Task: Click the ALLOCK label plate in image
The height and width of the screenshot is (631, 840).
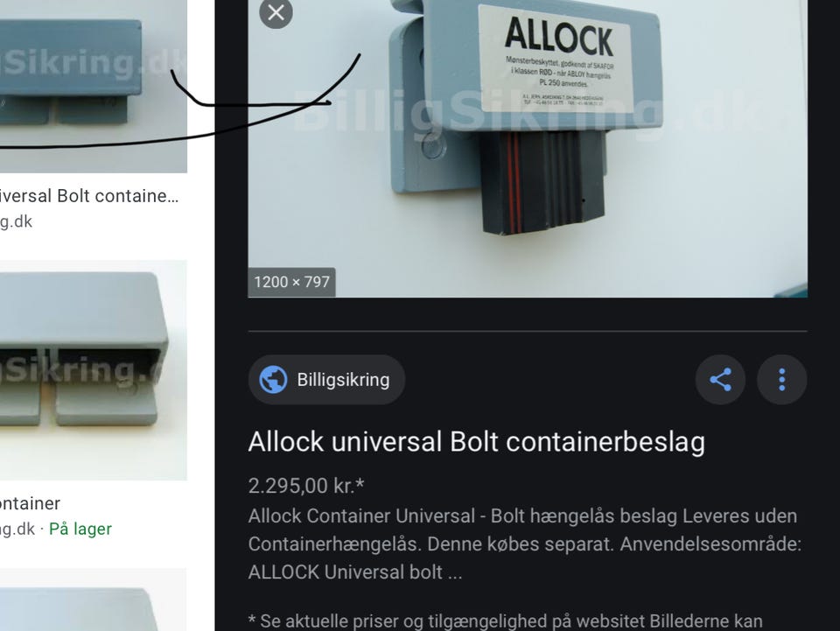Action: pyautogui.click(x=556, y=59)
